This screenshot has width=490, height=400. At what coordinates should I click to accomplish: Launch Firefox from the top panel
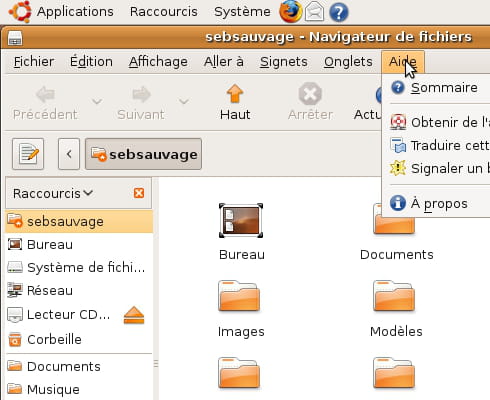[291, 12]
